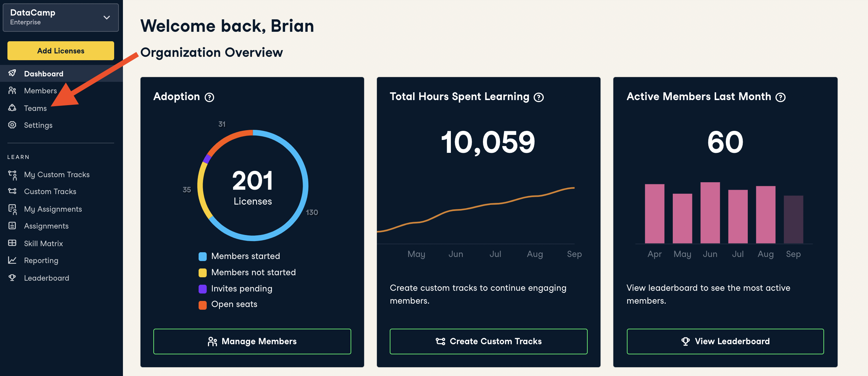Select Assignments in the Learn menu
The height and width of the screenshot is (376, 868).
pyautogui.click(x=46, y=226)
